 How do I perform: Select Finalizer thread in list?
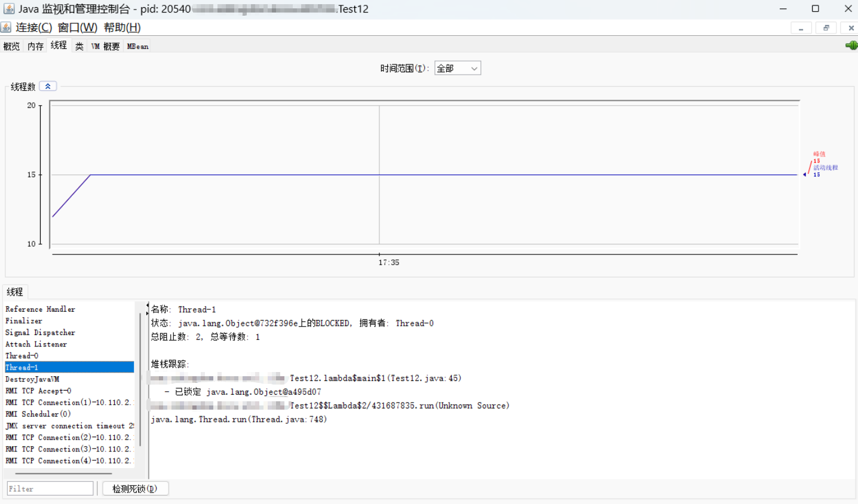pyautogui.click(x=69, y=321)
